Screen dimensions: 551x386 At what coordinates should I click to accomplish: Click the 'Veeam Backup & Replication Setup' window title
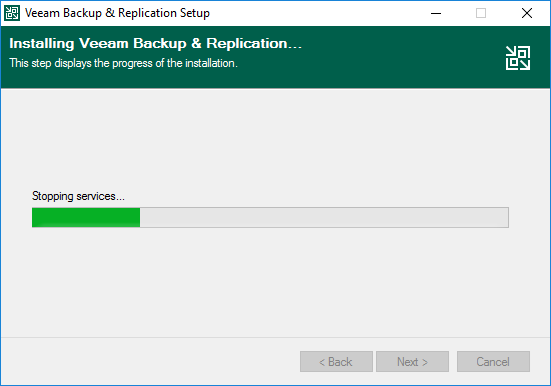pyautogui.click(x=117, y=13)
